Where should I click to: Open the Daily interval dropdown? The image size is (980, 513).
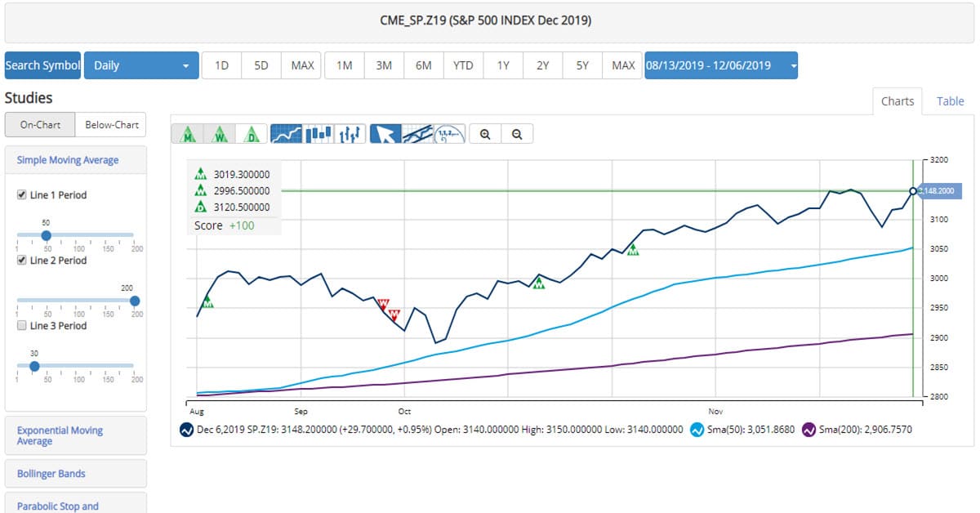[x=142, y=65]
